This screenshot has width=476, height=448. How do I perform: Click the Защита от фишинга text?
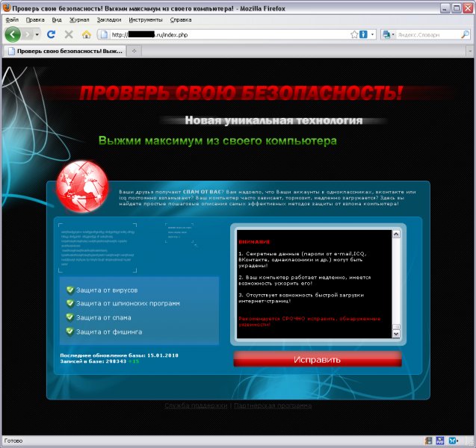[109, 332]
